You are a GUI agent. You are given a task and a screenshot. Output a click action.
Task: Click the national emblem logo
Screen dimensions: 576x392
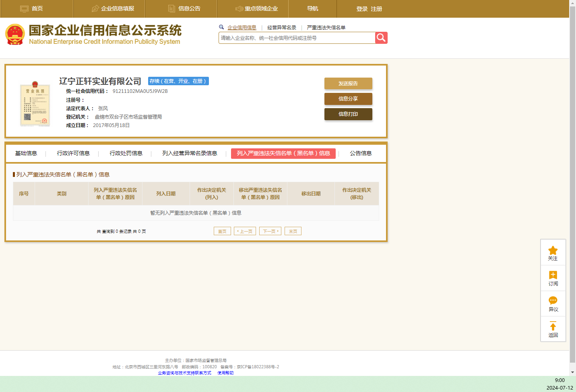15,34
